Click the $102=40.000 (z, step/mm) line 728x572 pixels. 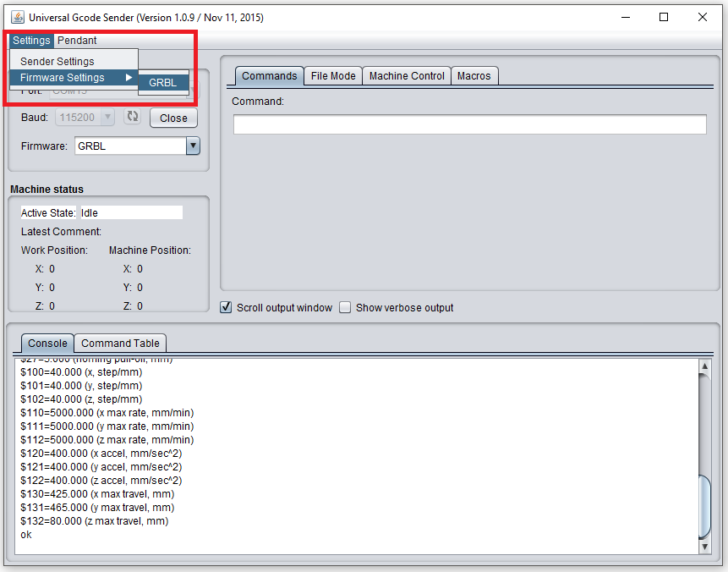81,399
